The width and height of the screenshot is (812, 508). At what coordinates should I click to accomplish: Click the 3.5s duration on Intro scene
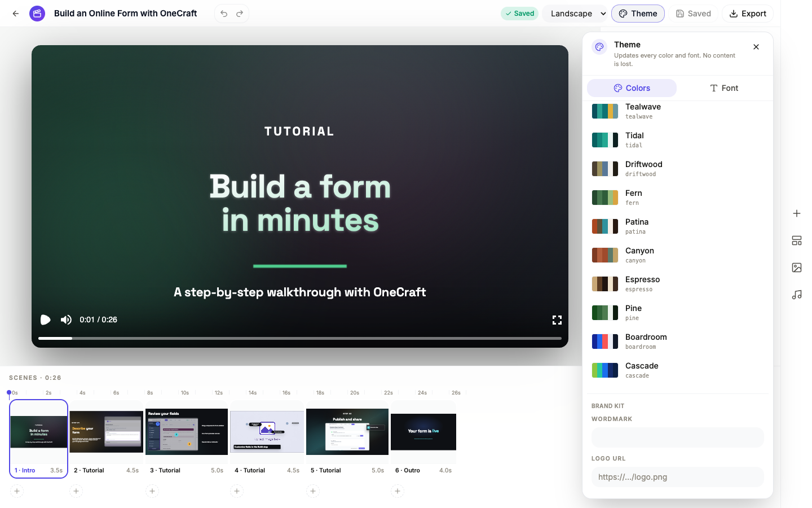tap(56, 470)
